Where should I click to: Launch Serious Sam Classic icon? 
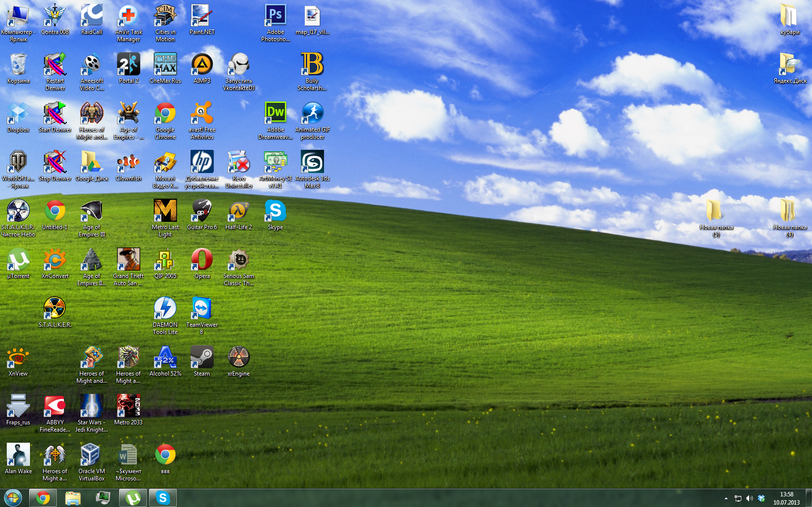click(239, 267)
